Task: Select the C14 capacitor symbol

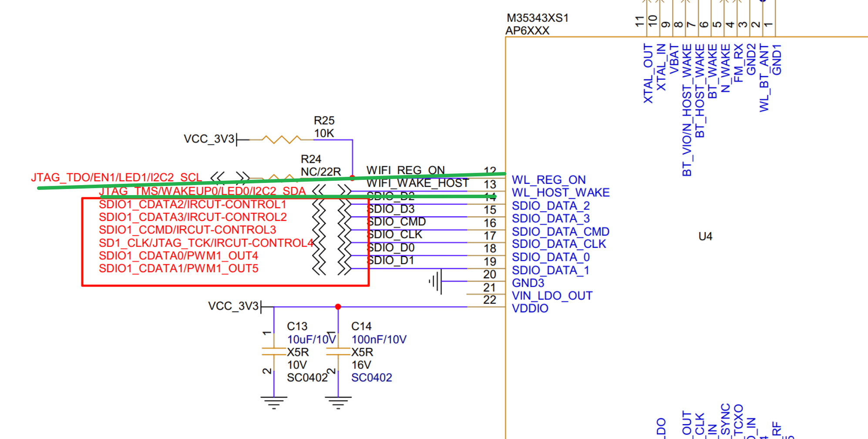Action: 338,352
